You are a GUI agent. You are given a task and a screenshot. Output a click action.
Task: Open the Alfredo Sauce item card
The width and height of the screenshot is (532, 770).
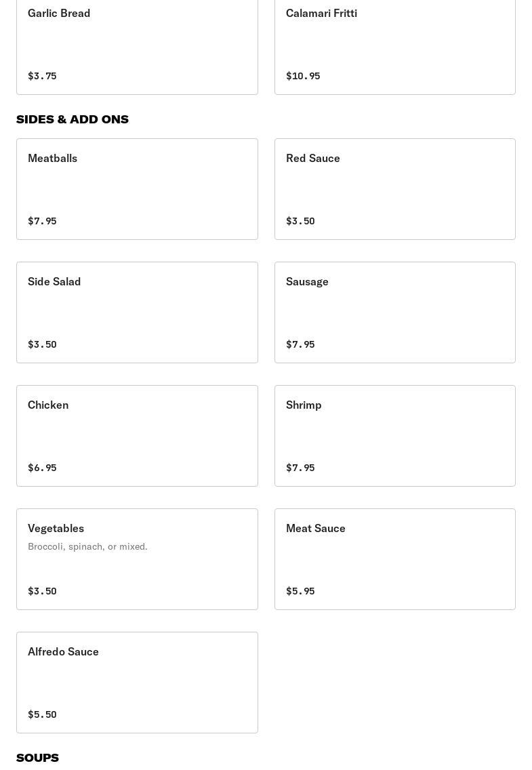pyautogui.click(x=137, y=682)
